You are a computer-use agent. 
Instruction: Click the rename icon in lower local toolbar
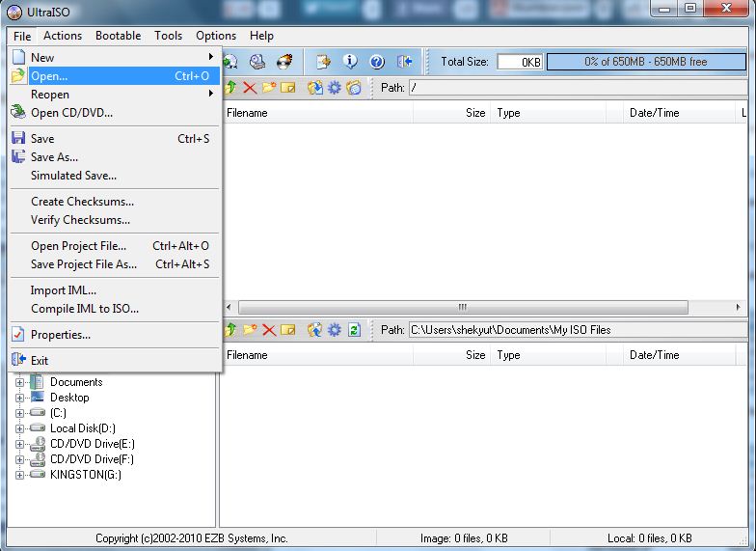click(x=287, y=330)
